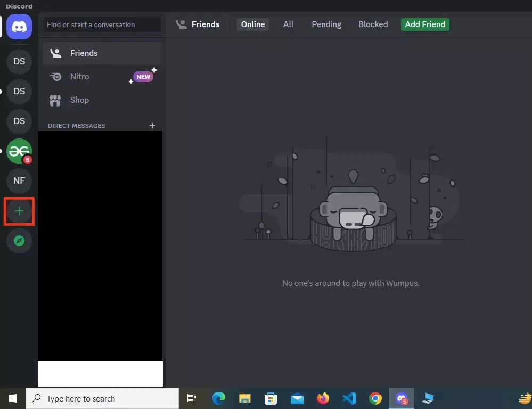Launch Firefox from the taskbar

click(323, 398)
